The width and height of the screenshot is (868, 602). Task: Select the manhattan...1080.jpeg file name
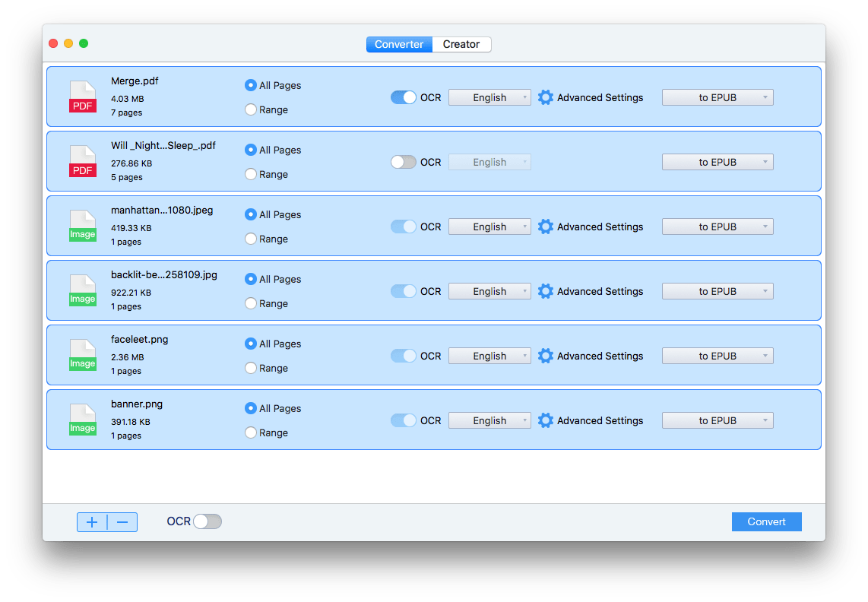click(162, 210)
